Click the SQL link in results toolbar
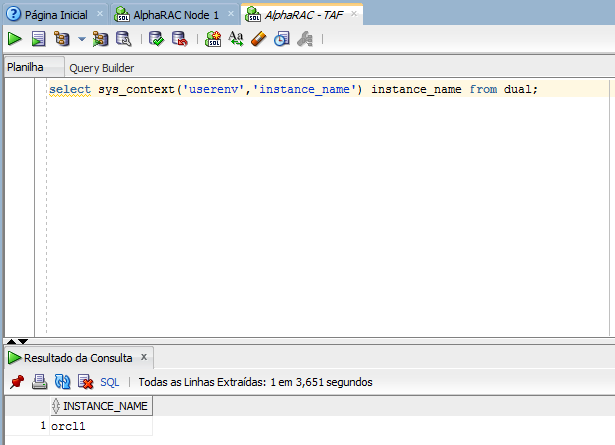 [x=109, y=382]
